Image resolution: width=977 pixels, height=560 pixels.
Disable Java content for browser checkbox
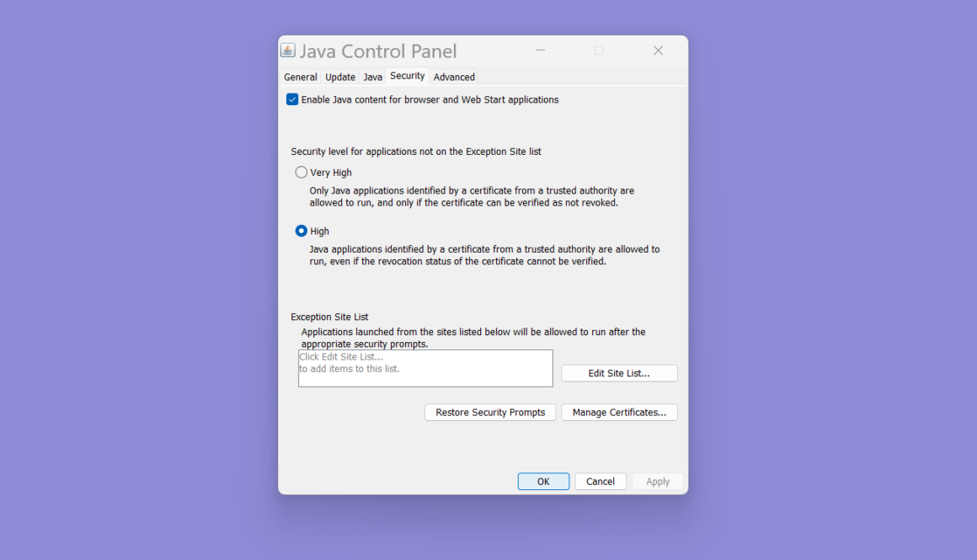(x=292, y=99)
